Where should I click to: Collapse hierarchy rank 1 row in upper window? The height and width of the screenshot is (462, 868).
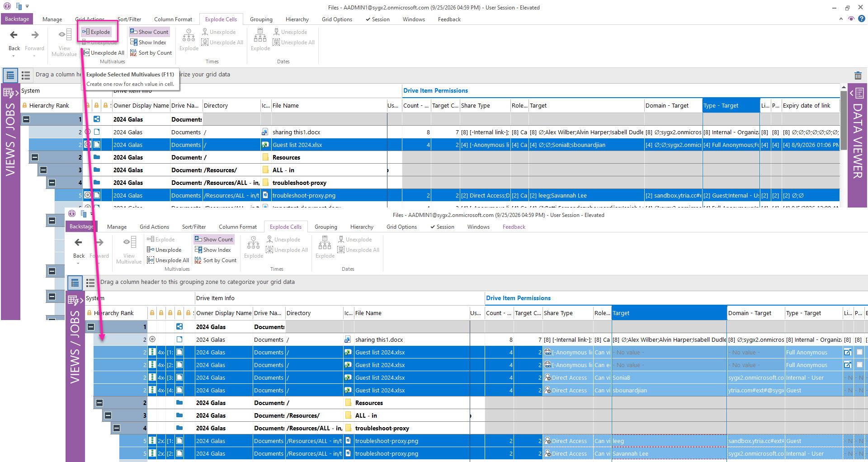coord(26,119)
